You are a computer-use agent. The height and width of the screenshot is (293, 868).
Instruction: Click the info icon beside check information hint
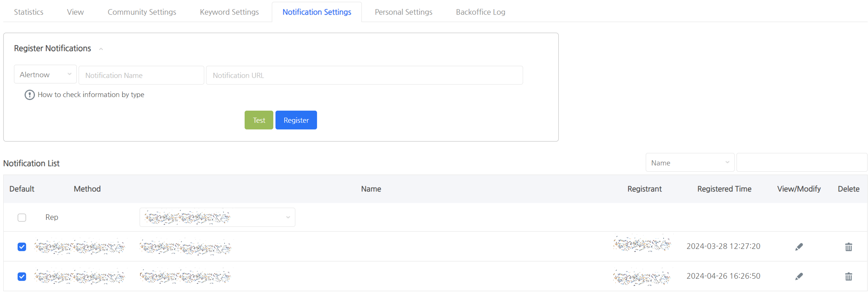click(x=30, y=95)
